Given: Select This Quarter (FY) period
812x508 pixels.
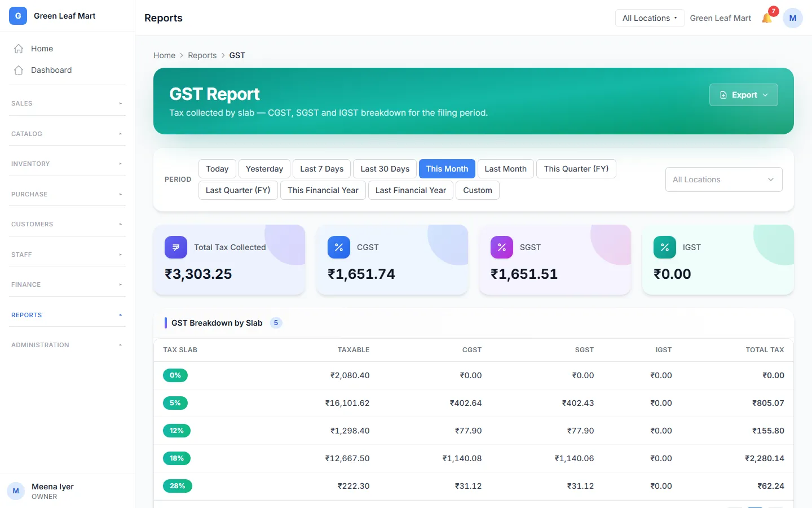Looking at the screenshot, I should [x=576, y=169].
